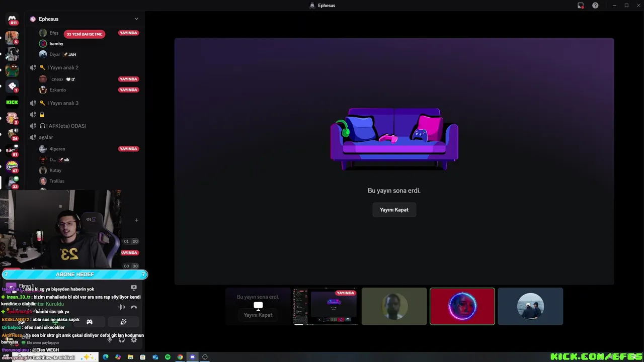
Task: Open the server icon with 67 badge
Action: pyautogui.click(x=12, y=166)
